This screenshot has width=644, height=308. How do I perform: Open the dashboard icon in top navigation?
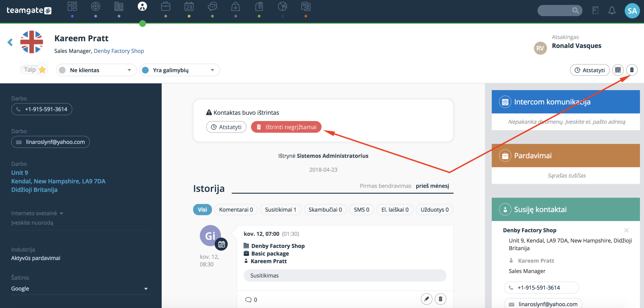coord(72,7)
